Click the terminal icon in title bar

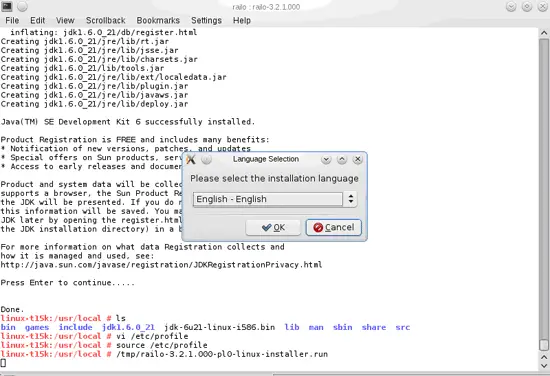coord(7,6)
